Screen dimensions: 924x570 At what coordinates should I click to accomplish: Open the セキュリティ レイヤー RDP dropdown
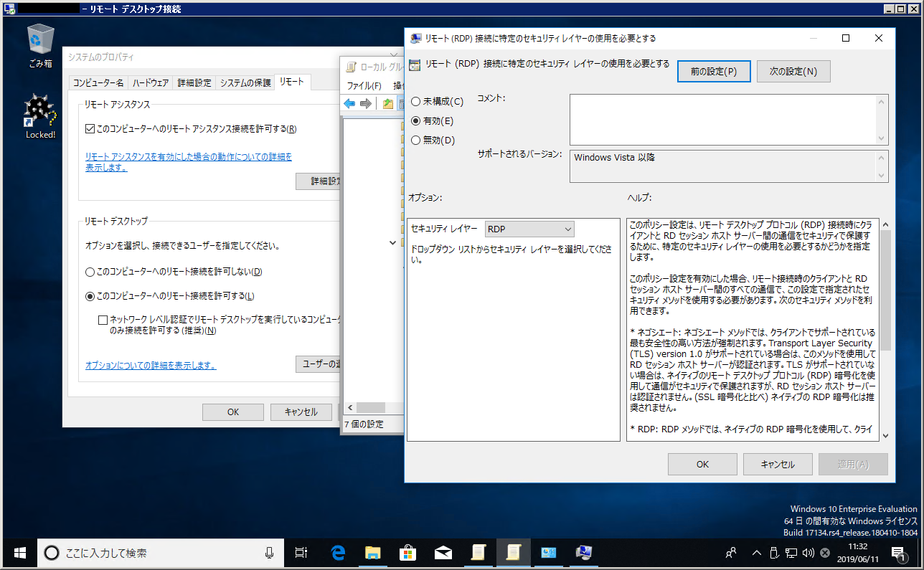pos(530,229)
